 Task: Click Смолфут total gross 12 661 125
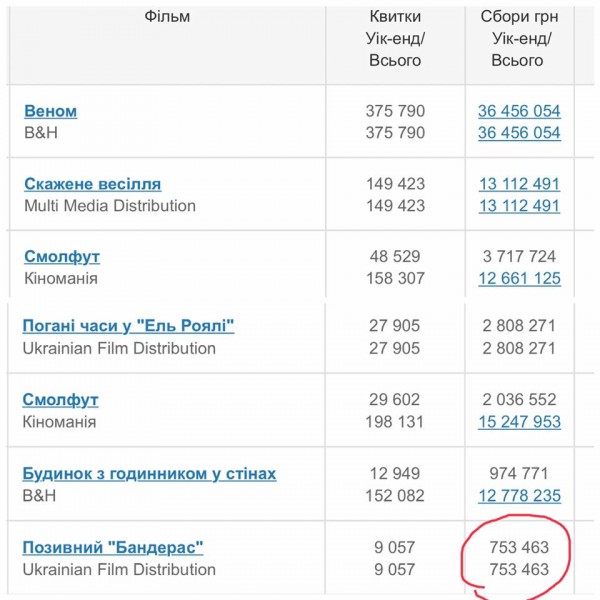tap(519, 278)
